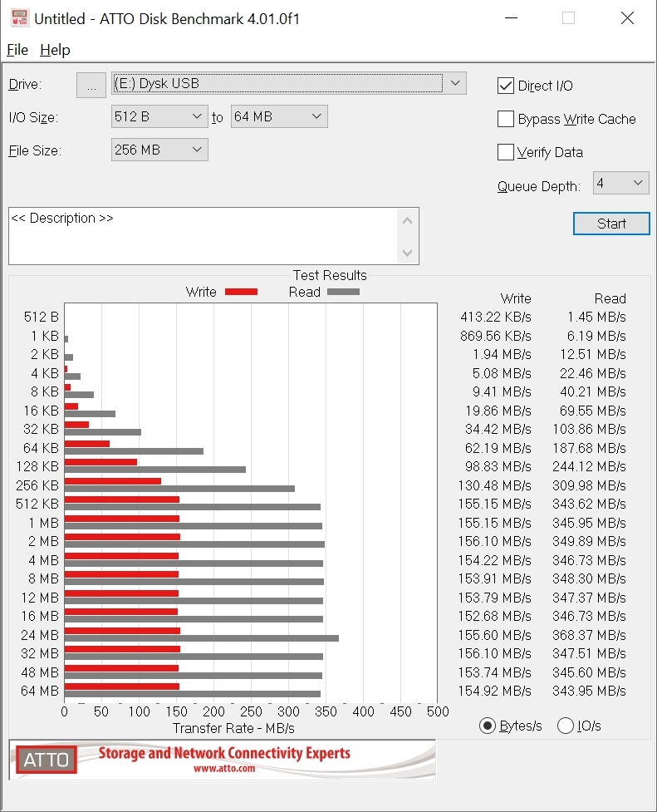Open the Help menu
Image resolution: width=657 pixels, height=812 pixels.
(55, 50)
